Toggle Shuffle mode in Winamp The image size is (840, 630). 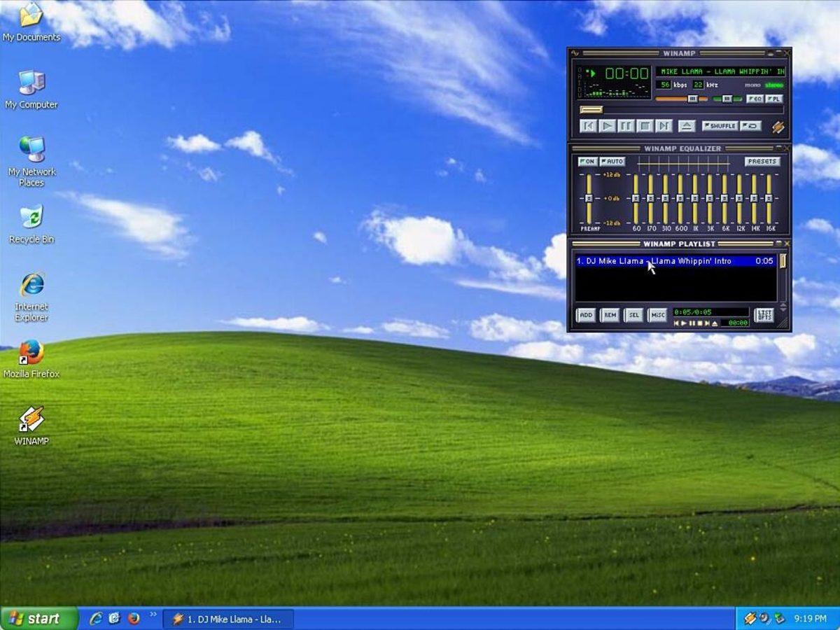[x=720, y=126]
